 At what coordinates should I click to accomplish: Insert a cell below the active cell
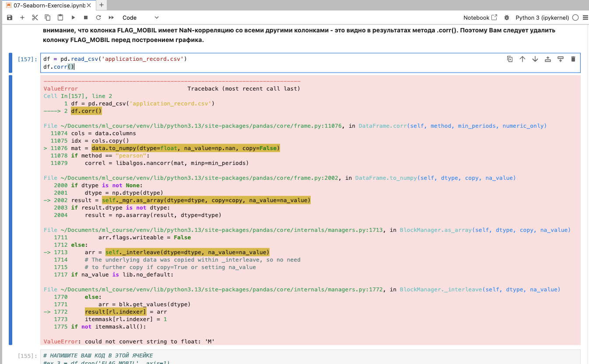(x=561, y=59)
